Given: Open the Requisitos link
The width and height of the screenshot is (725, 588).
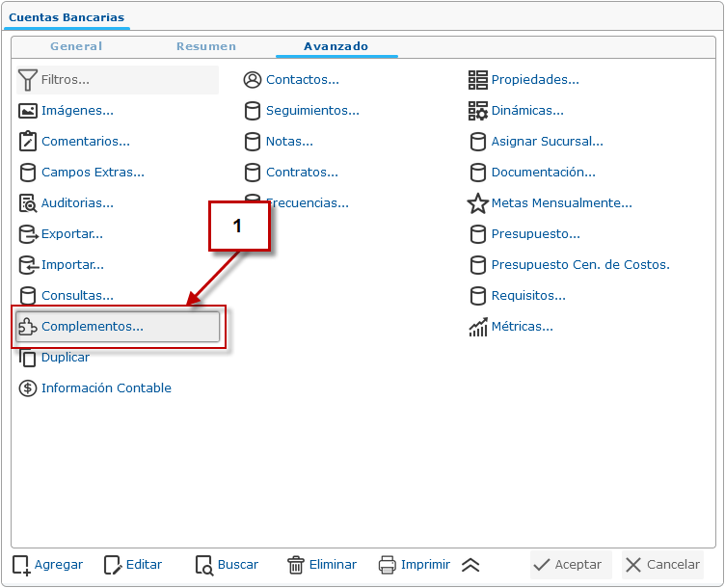Looking at the screenshot, I should (528, 296).
